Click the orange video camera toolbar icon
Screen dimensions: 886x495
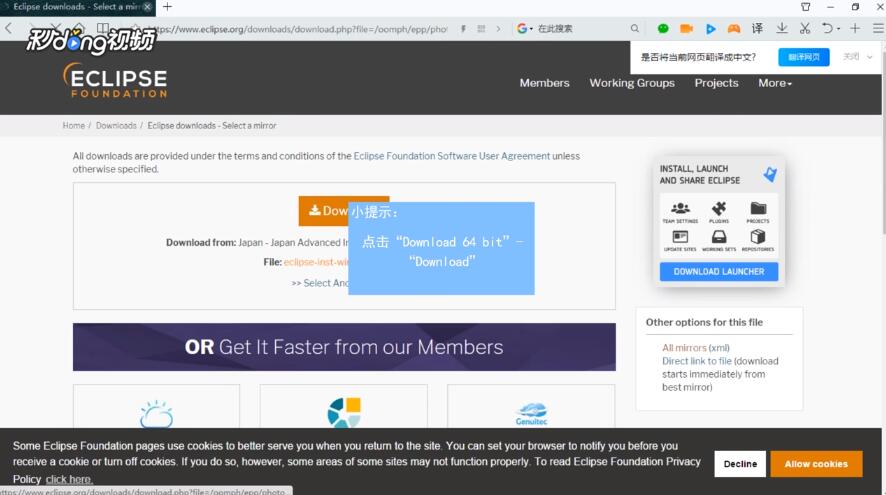[686, 28]
